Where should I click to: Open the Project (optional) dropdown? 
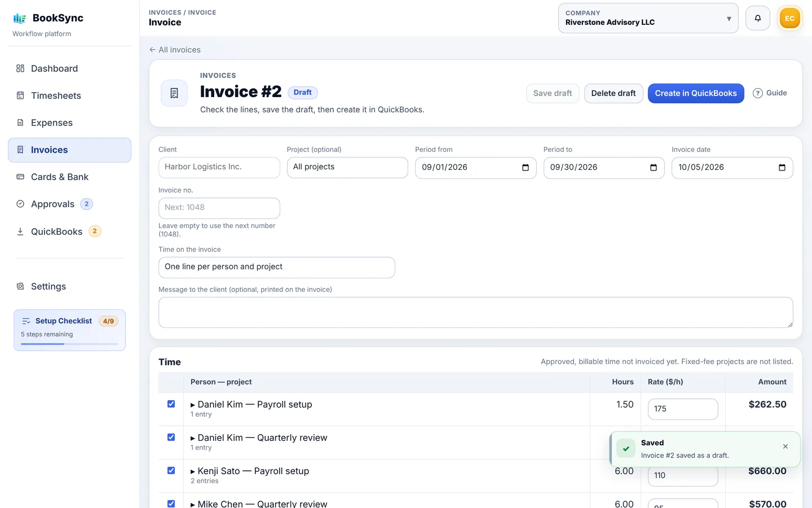click(347, 168)
